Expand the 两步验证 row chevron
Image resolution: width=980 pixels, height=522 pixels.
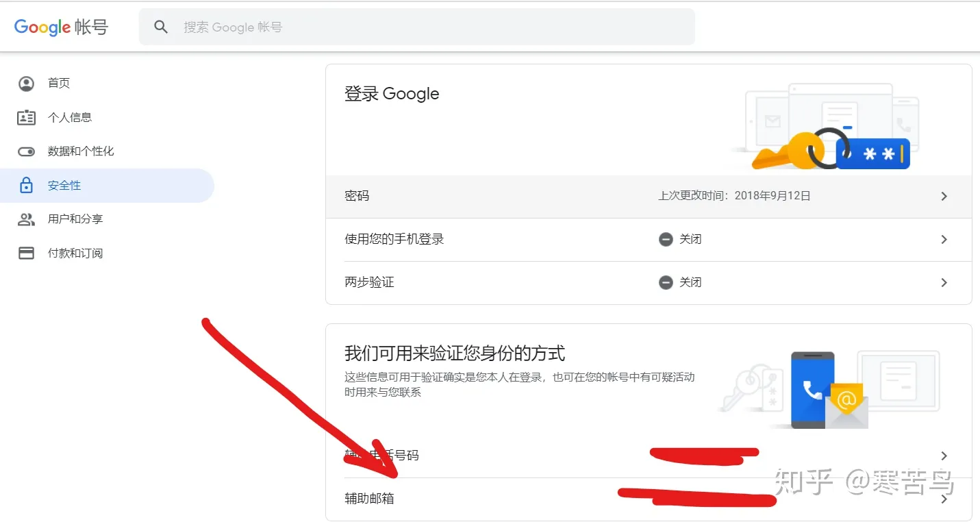(944, 282)
